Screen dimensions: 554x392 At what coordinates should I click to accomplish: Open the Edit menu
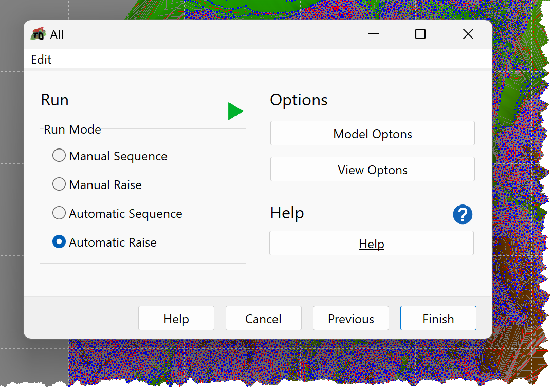pyautogui.click(x=41, y=59)
